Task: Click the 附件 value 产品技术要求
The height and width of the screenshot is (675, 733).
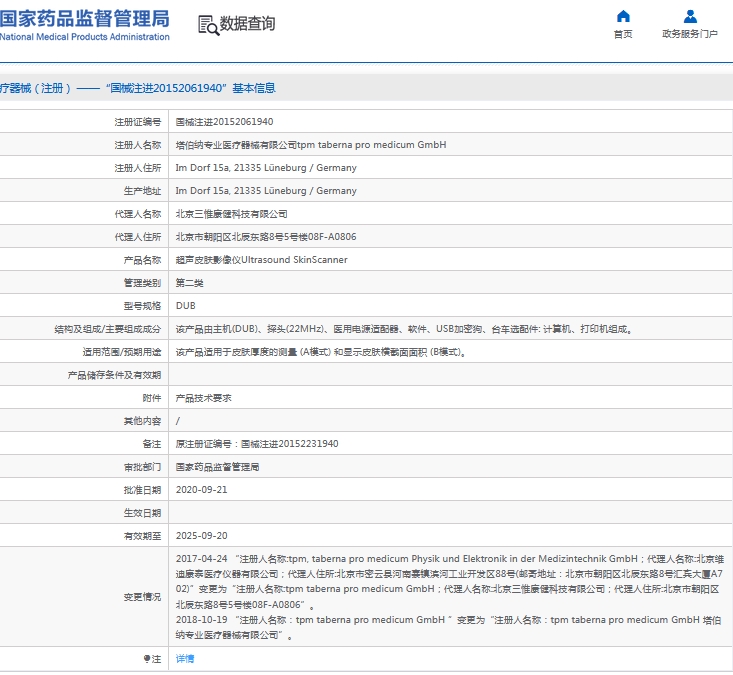Action: (203, 398)
